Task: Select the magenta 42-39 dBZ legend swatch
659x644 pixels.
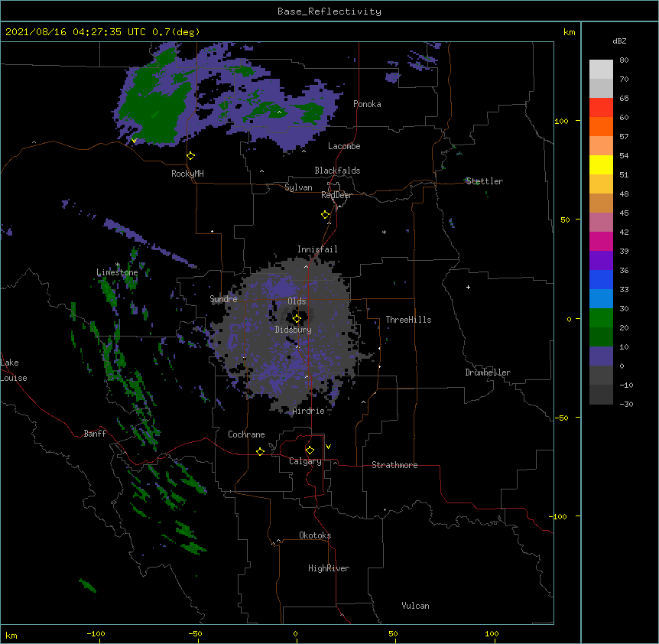Action: [601, 241]
